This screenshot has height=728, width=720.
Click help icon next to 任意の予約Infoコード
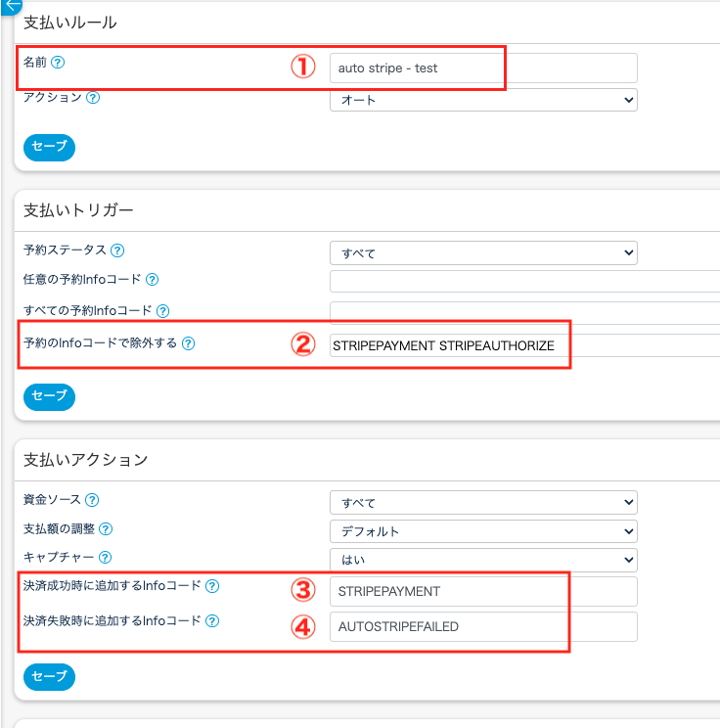[152, 280]
